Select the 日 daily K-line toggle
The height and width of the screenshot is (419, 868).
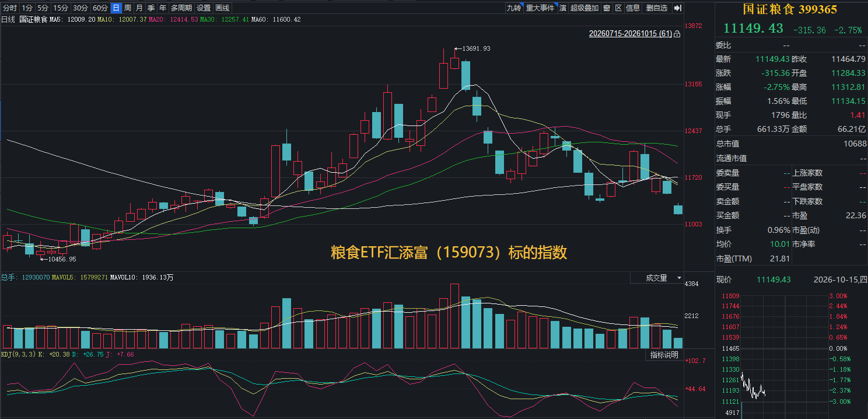tap(116, 8)
